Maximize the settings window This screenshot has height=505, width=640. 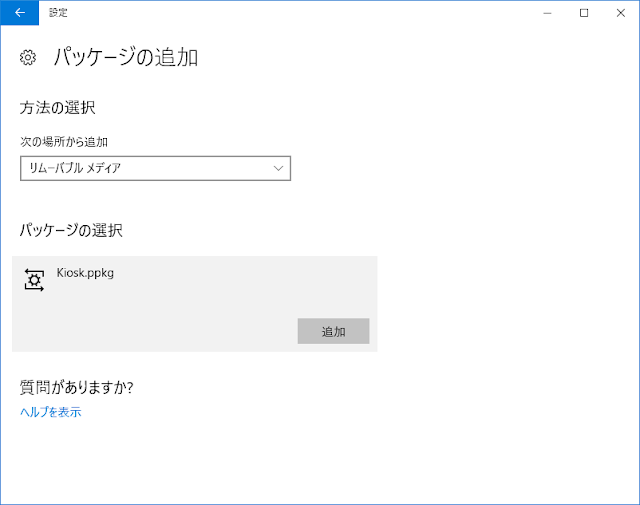coord(584,13)
